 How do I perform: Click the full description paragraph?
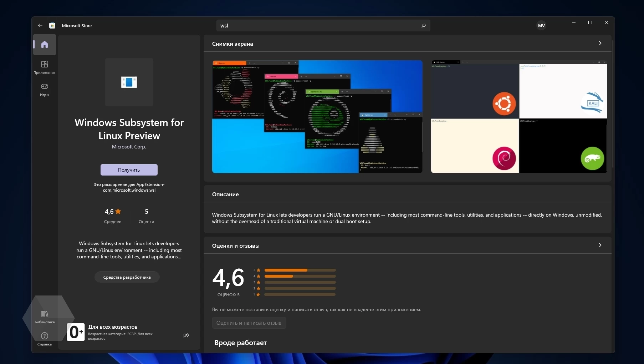407,218
